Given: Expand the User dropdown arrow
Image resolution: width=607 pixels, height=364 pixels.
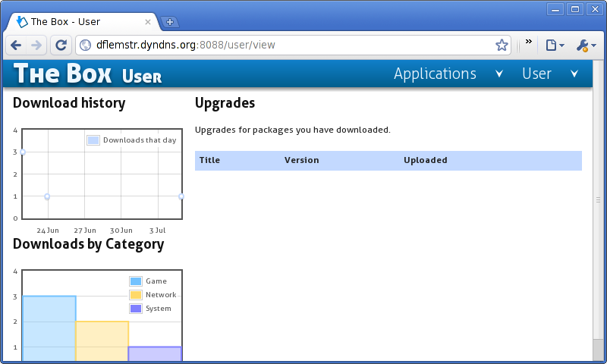Looking at the screenshot, I should pyautogui.click(x=574, y=74).
